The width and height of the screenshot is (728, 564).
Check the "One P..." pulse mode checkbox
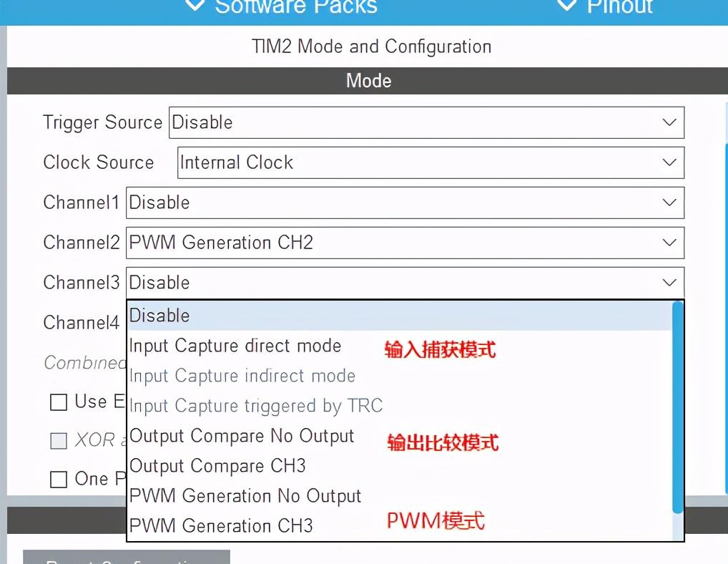tap(58, 479)
